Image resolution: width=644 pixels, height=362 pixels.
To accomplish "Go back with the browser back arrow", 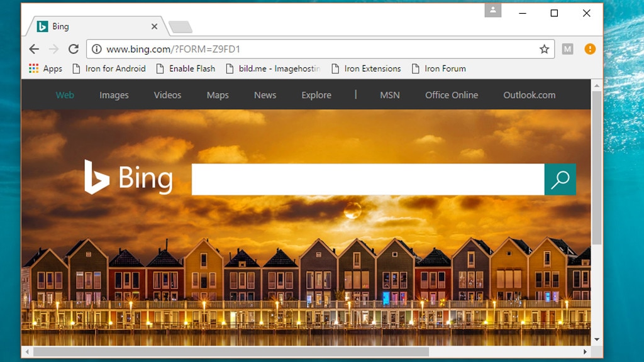I will pos(34,49).
